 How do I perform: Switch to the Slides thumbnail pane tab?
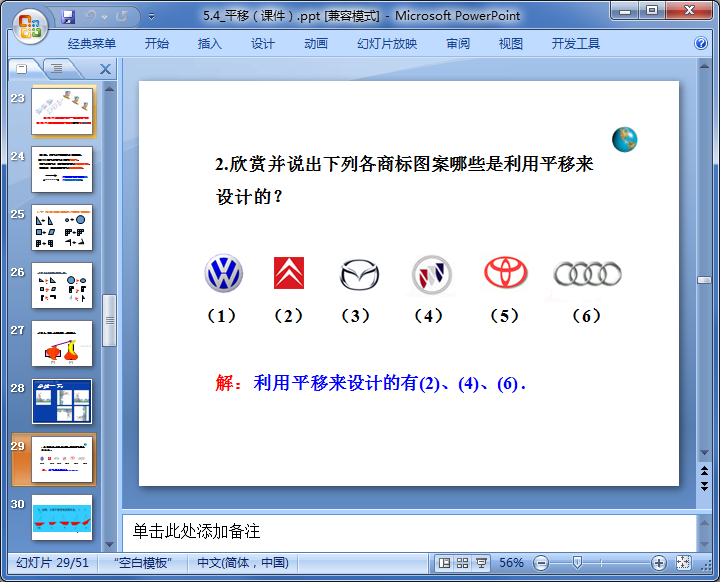coord(22,69)
